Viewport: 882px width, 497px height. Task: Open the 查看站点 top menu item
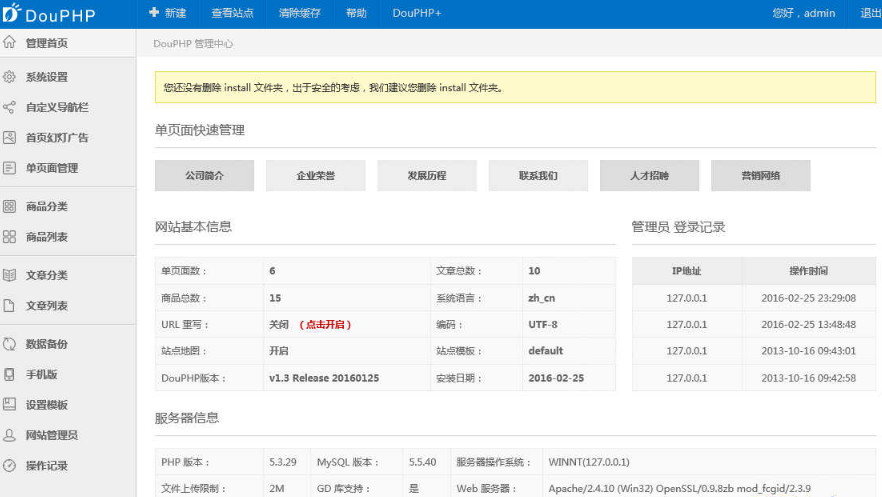point(232,13)
